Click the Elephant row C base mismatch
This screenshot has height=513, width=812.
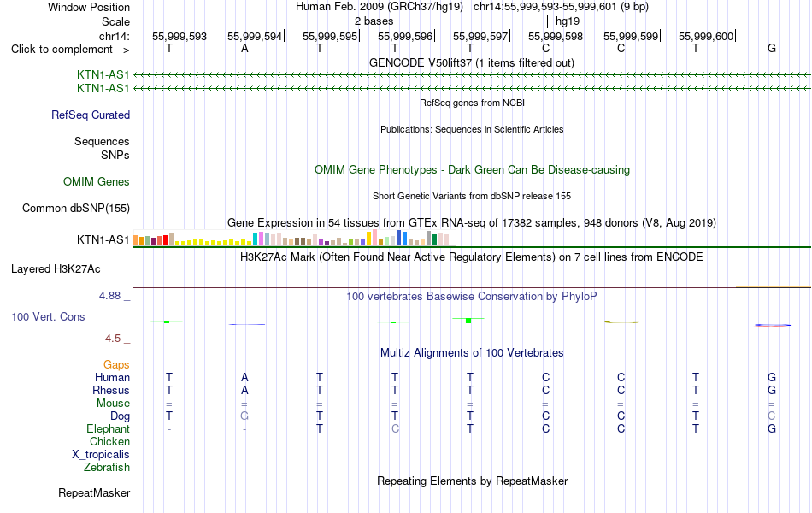[395, 428]
